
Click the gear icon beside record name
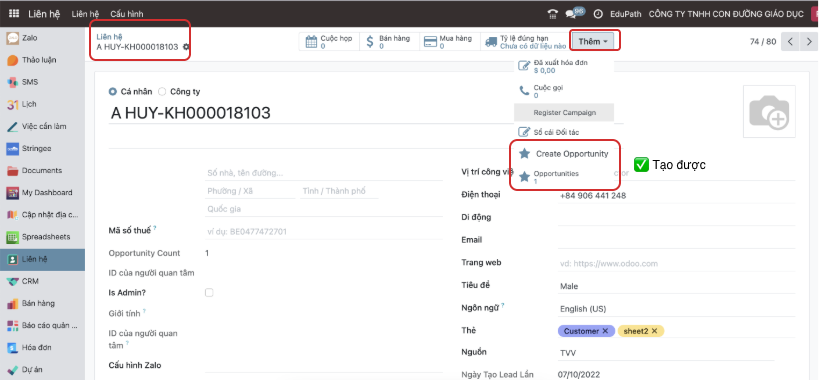(x=186, y=47)
